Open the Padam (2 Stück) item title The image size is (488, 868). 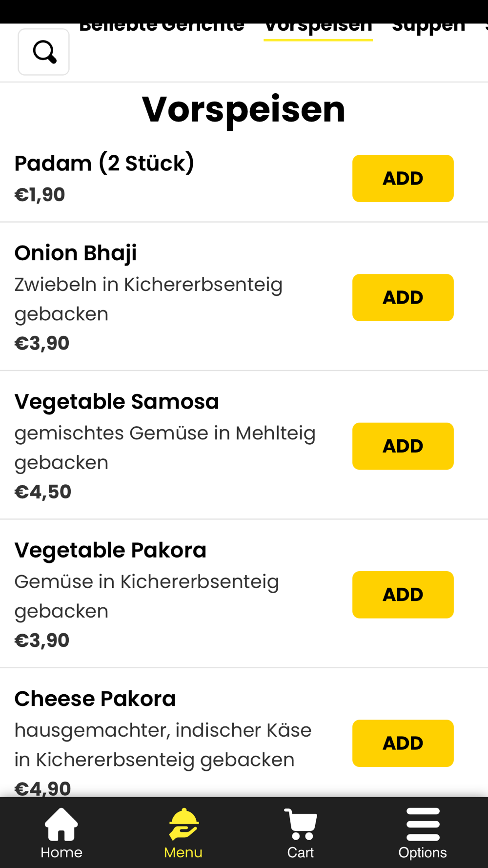[104, 163]
